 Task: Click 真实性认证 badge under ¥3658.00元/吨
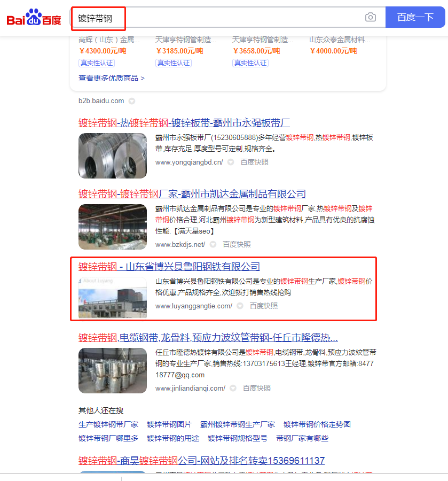coord(250,63)
